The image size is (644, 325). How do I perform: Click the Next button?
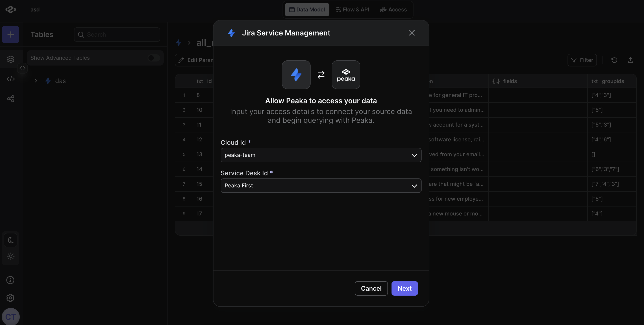(405, 288)
